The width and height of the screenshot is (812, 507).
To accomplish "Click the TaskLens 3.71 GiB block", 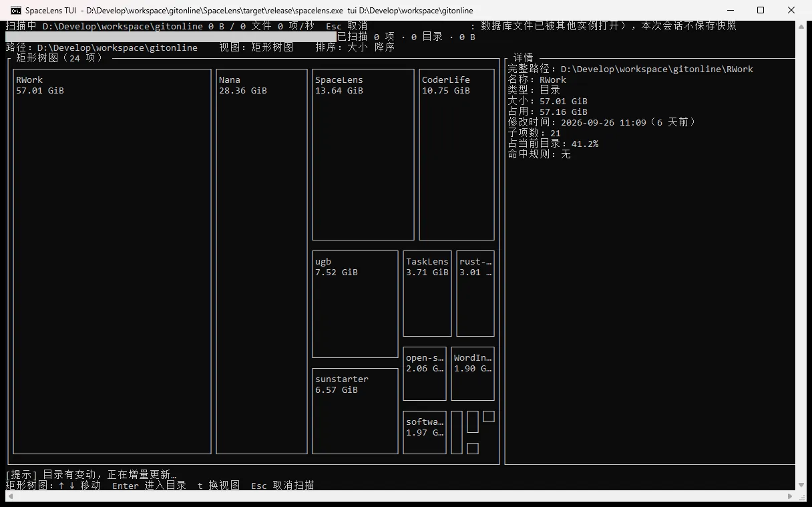I will coord(427,293).
